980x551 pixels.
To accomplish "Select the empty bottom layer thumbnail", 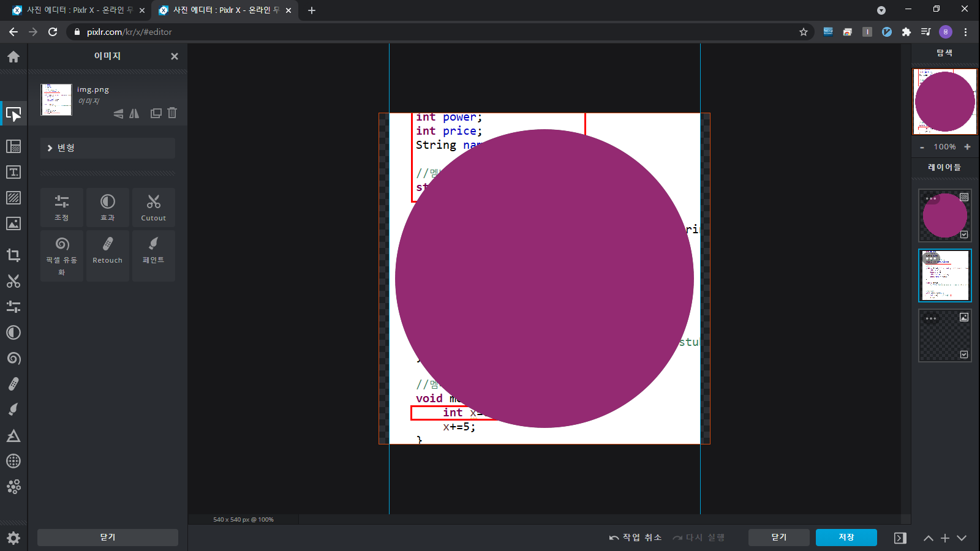I will coord(945,335).
